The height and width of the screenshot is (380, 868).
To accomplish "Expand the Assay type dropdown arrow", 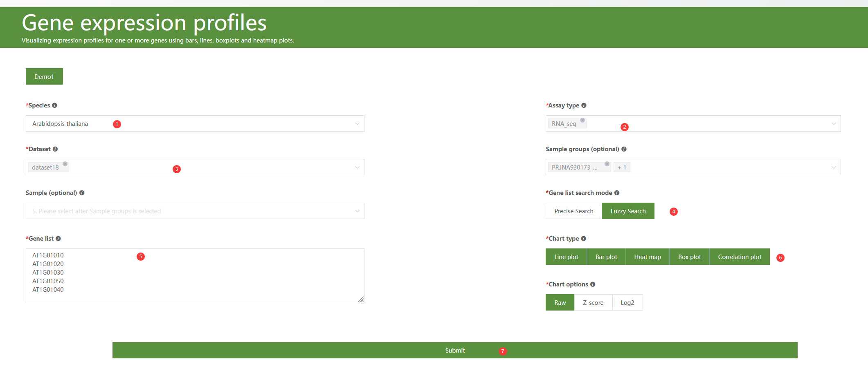I will [834, 124].
